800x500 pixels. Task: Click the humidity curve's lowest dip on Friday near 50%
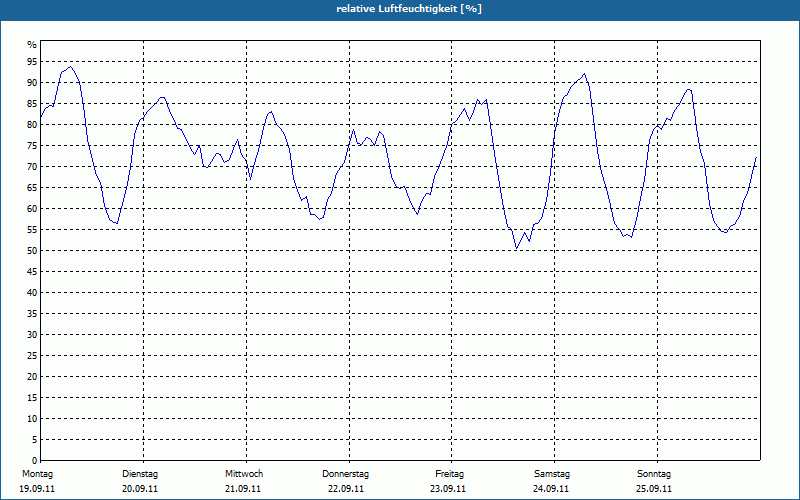(x=516, y=248)
